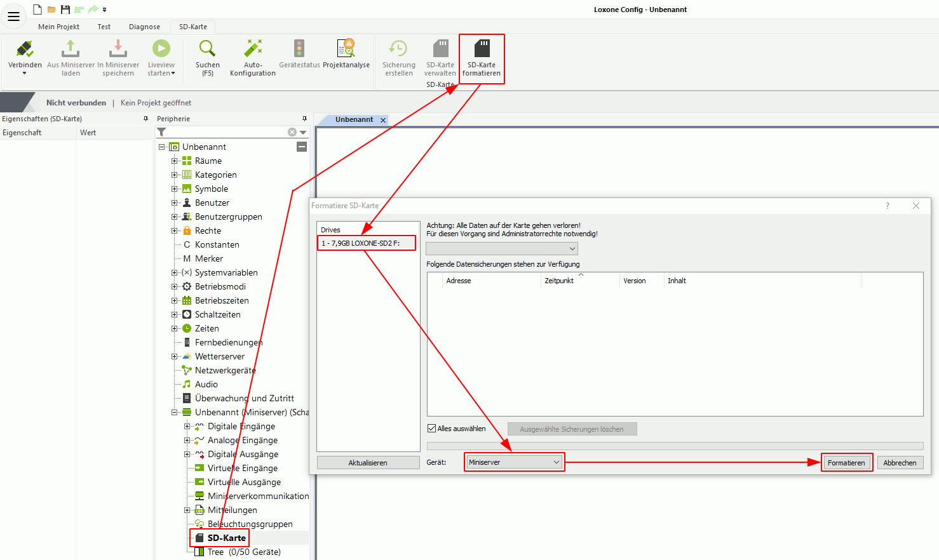The image size is (939, 560).
Task: Click the Version column header
Action: 642,281
